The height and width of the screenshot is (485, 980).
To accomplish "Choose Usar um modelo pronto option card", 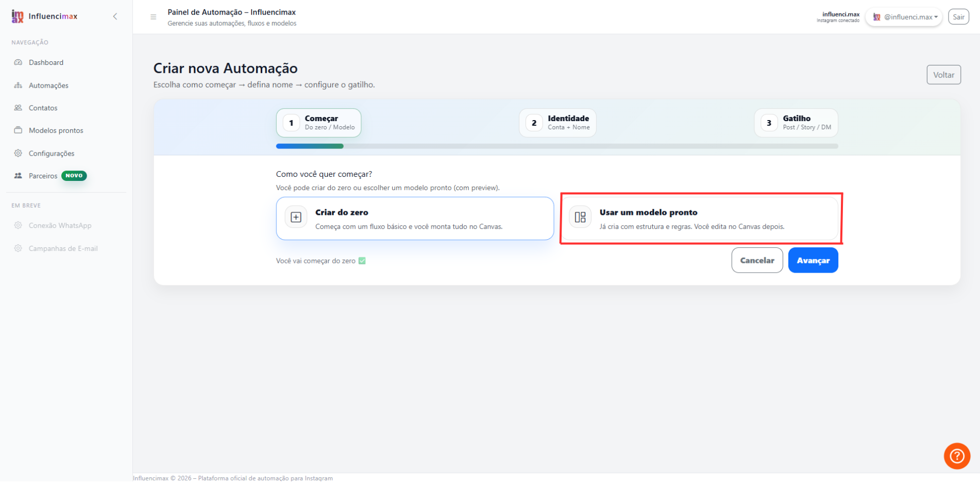I will point(701,219).
